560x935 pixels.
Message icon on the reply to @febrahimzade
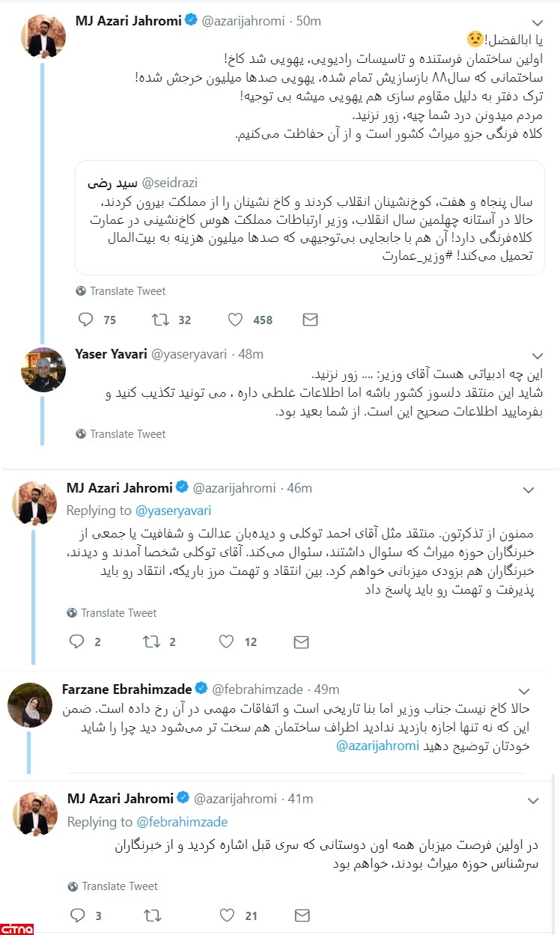coord(302,915)
